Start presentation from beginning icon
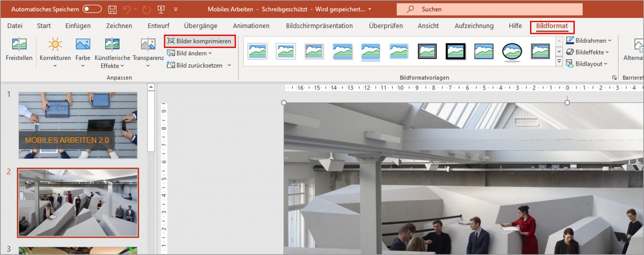 tap(161, 9)
